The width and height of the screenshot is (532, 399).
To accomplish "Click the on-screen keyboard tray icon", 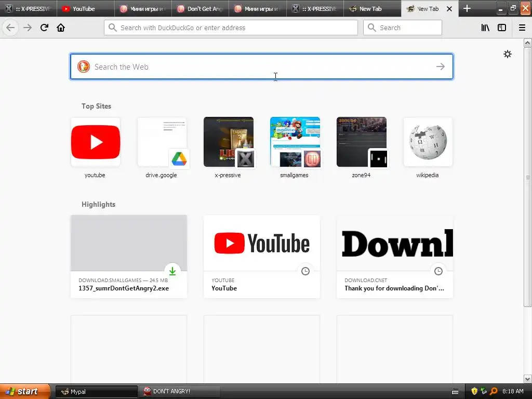I will click(x=455, y=392).
